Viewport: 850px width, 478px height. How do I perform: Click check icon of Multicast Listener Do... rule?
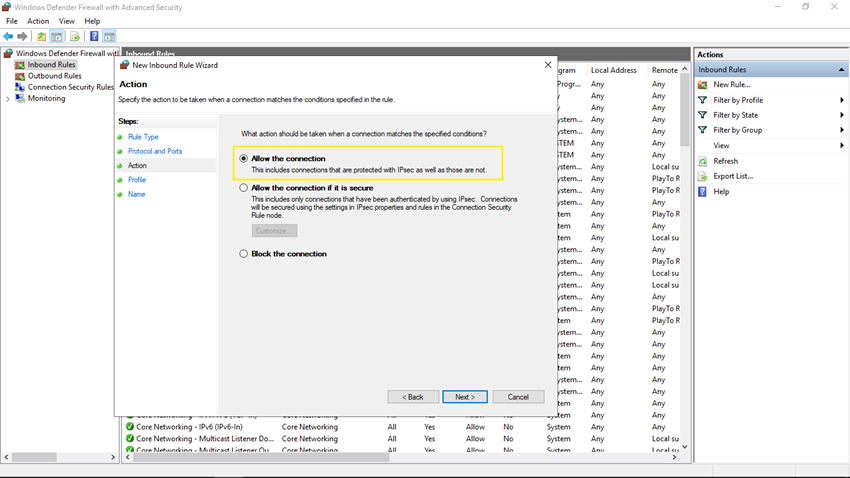[x=130, y=438]
